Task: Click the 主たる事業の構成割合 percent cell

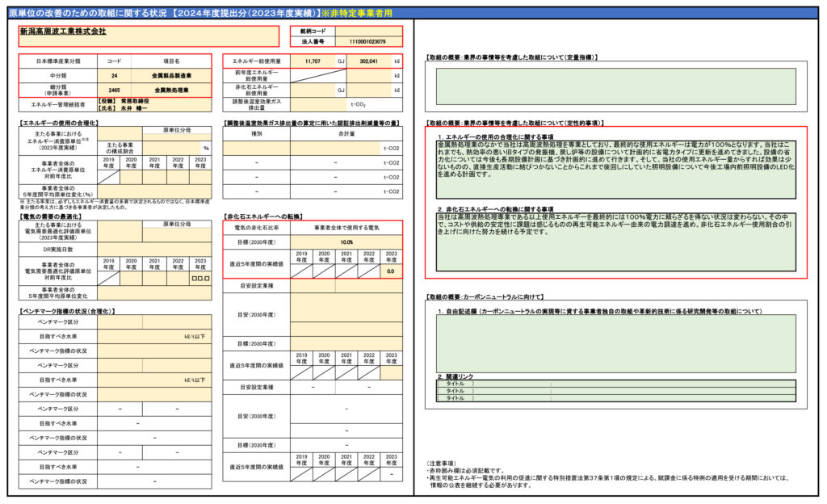Action: tap(172, 148)
